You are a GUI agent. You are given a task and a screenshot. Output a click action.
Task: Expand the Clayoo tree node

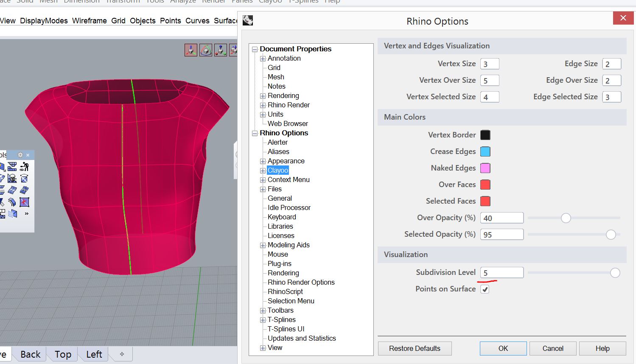tap(263, 171)
